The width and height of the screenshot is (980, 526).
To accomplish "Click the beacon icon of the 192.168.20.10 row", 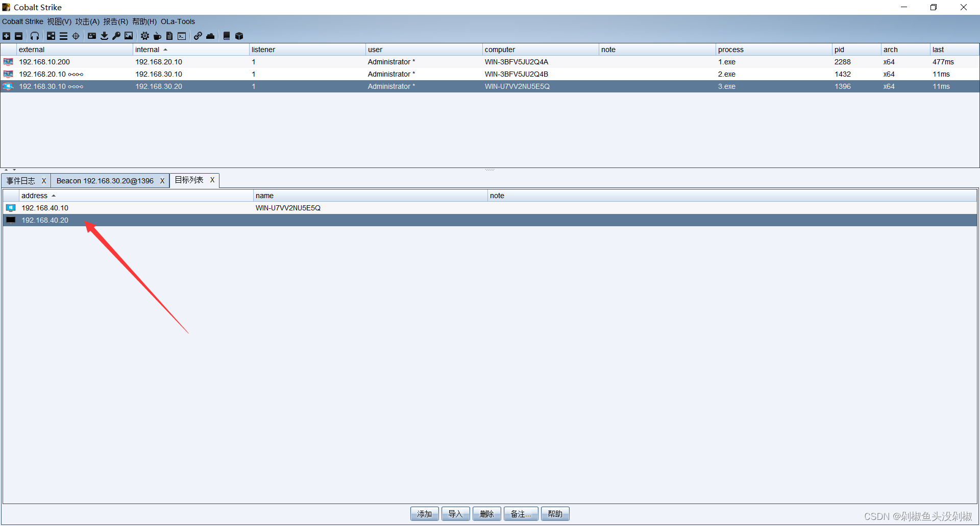I will click(8, 74).
